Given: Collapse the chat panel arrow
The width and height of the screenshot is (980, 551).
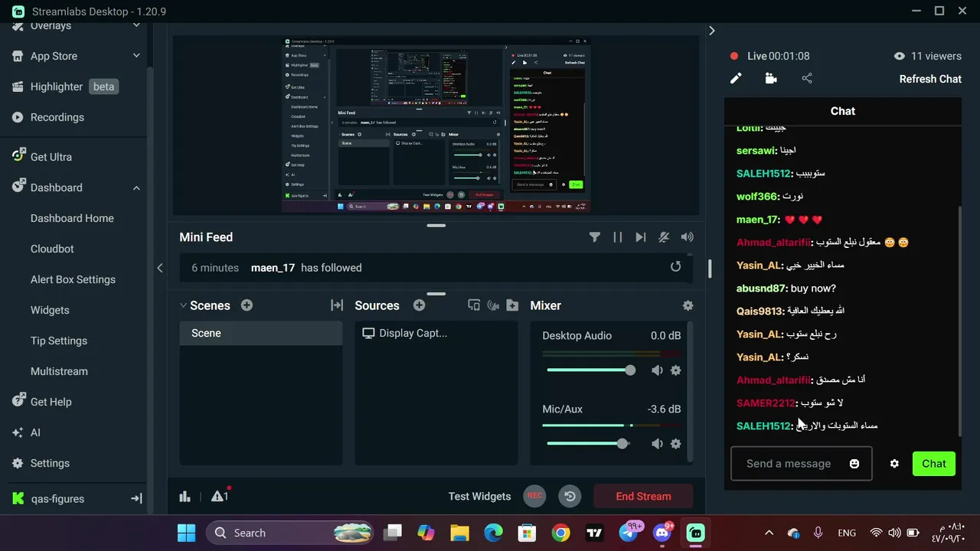Looking at the screenshot, I should point(711,31).
